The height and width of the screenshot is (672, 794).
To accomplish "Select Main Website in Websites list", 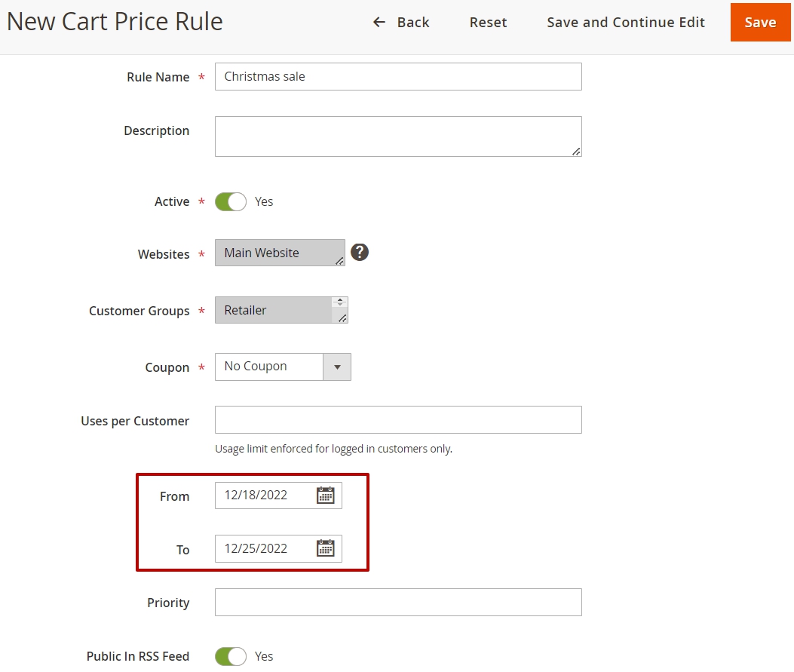I will click(x=262, y=253).
